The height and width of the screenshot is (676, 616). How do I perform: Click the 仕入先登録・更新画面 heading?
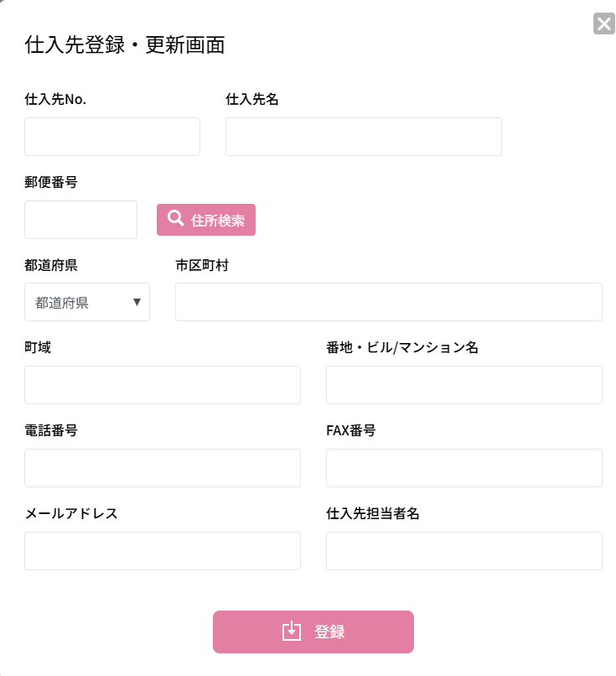pos(125,45)
